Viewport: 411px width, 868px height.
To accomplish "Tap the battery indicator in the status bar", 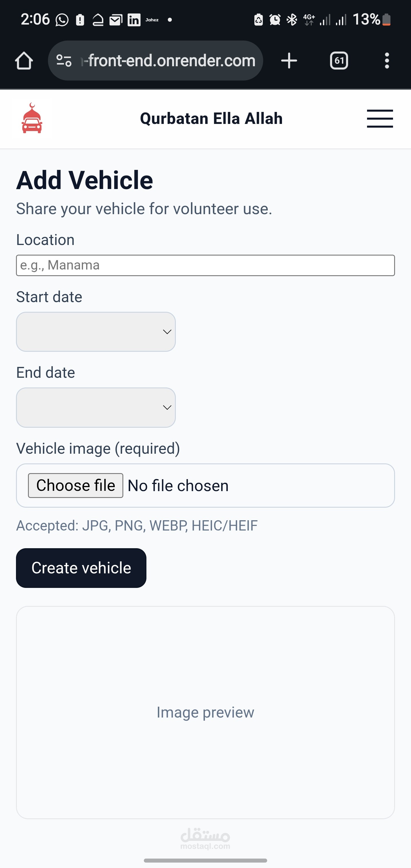I will [x=386, y=20].
